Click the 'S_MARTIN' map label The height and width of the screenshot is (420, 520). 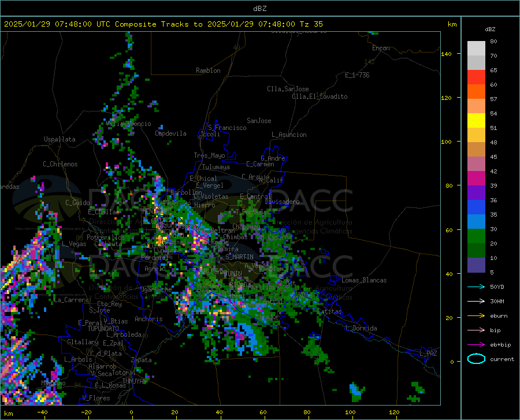click(239, 257)
